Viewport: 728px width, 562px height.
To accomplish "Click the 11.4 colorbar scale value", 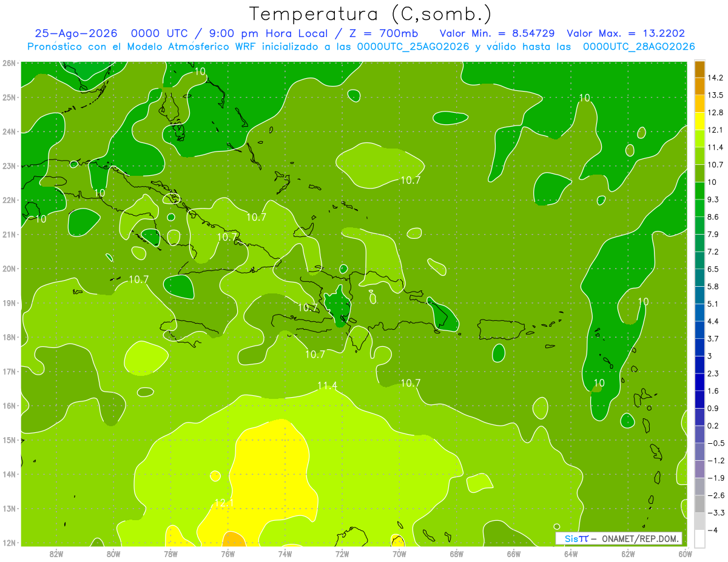I will (716, 147).
